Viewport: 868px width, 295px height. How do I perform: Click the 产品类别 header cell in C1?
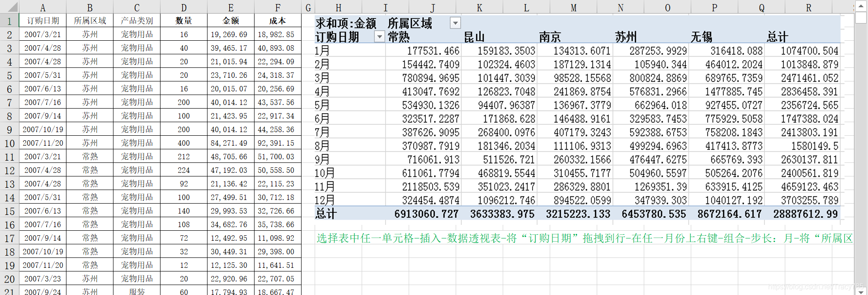(x=137, y=21)
